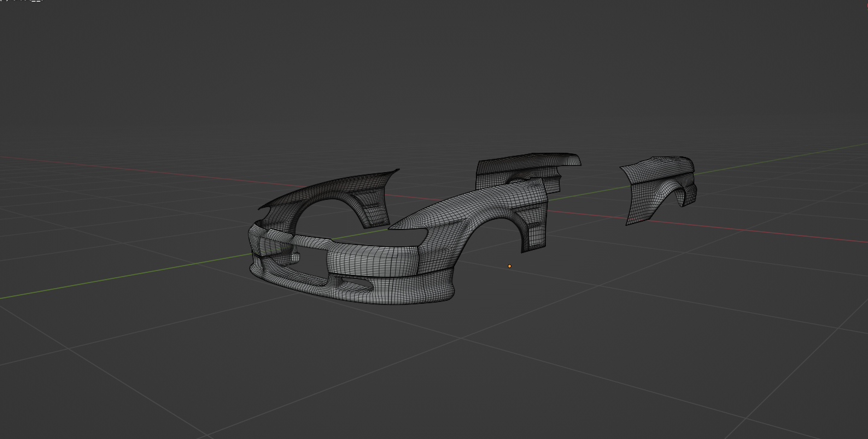Viewport: 868px width, 439px height.
Task: Click empty viewport background above the car parts
Action: coord(422,72)
